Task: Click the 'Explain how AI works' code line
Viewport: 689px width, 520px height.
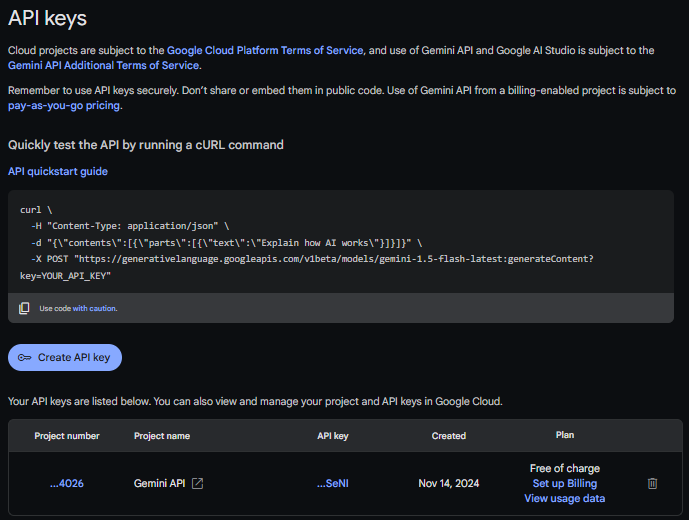Action: [226, 243]
